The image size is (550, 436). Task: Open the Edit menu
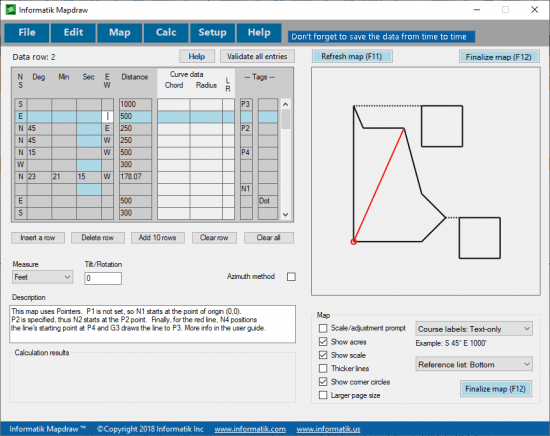(73, 33)
